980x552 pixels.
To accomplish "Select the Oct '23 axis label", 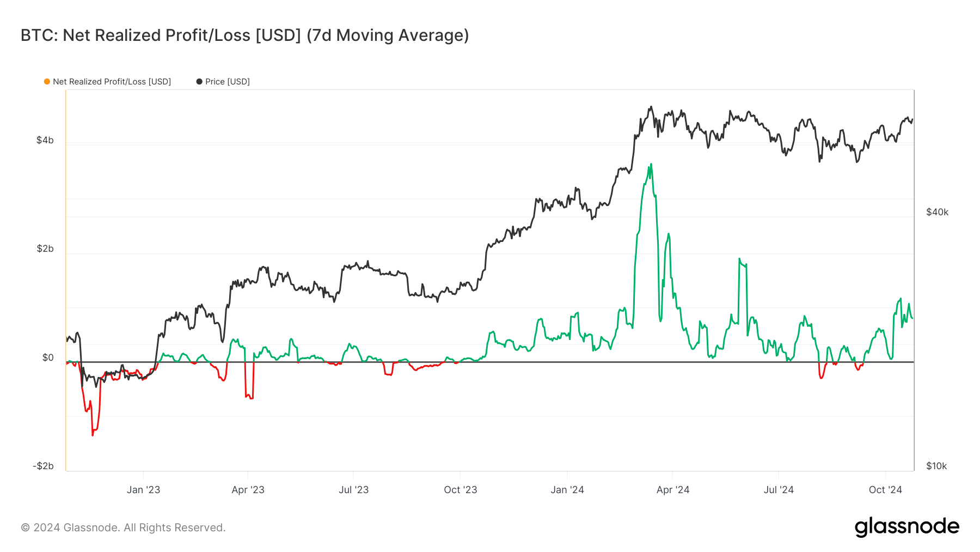I will [x=460, y=490].
